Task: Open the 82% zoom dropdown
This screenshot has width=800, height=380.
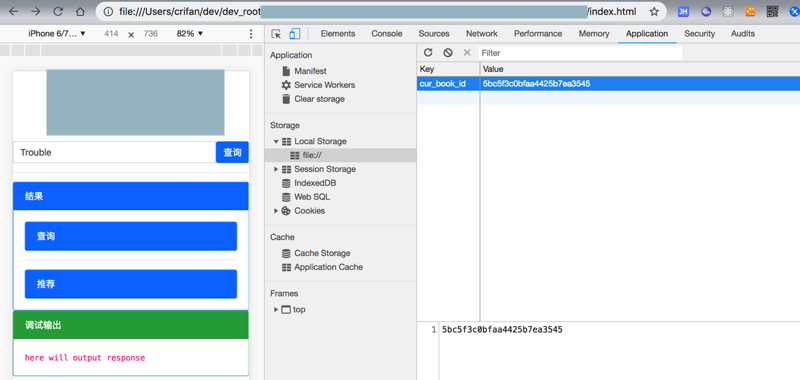Action: pyautogui.click(x=190, y=34)
